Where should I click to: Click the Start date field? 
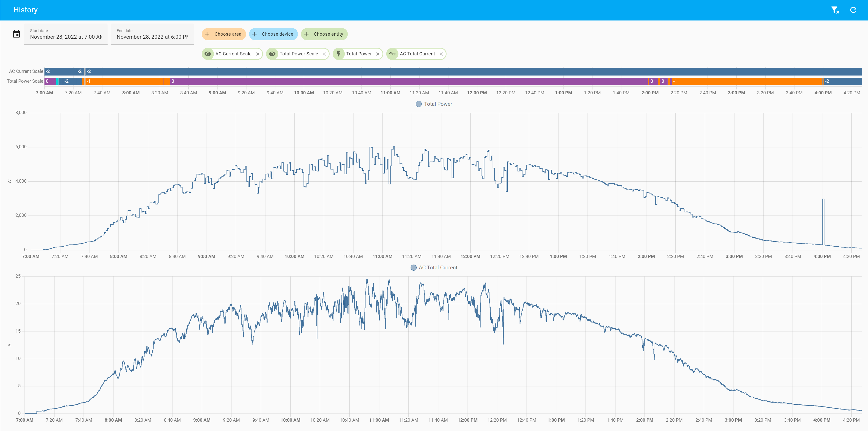(66, 34)
